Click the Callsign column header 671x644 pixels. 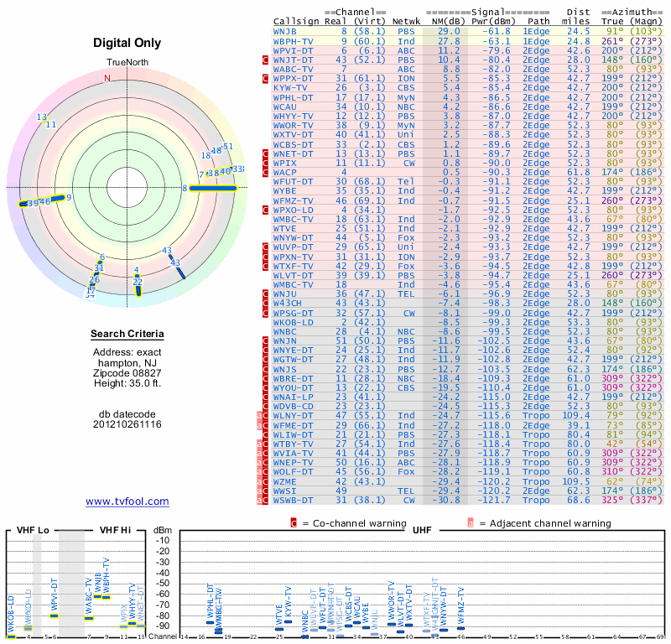[x=297, y=21]
